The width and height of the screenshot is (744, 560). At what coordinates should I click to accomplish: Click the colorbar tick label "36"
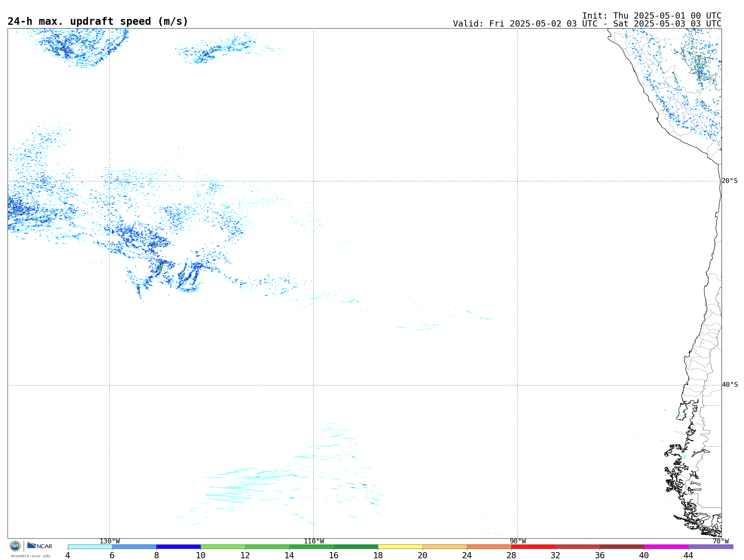point(600,556)
